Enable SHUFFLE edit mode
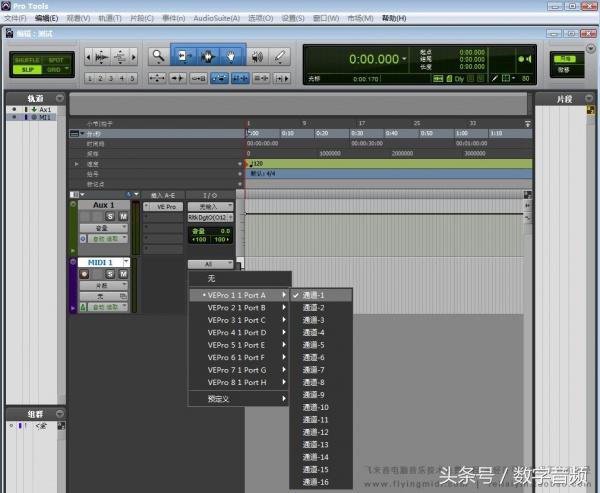 [x=27, y=60]
